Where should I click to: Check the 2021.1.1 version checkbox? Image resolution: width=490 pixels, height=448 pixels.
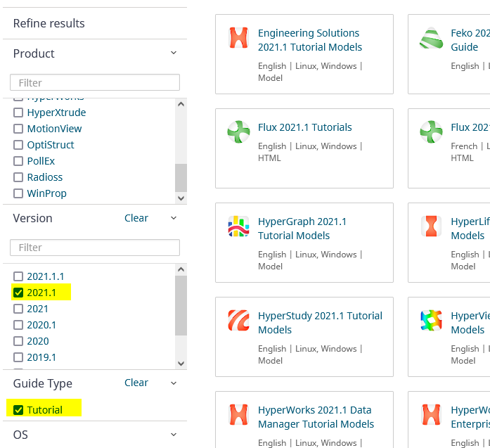pos(18,276)
